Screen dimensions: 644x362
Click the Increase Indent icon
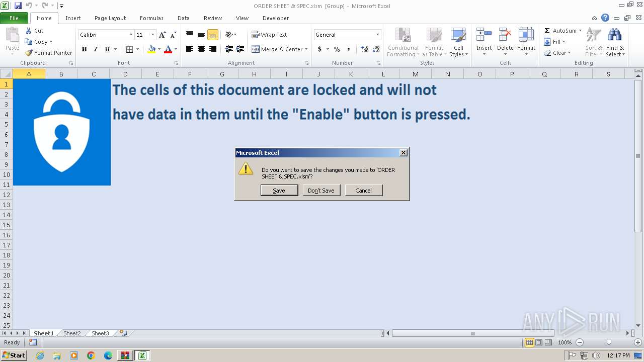pyautogui.click(x=240, y=49)
